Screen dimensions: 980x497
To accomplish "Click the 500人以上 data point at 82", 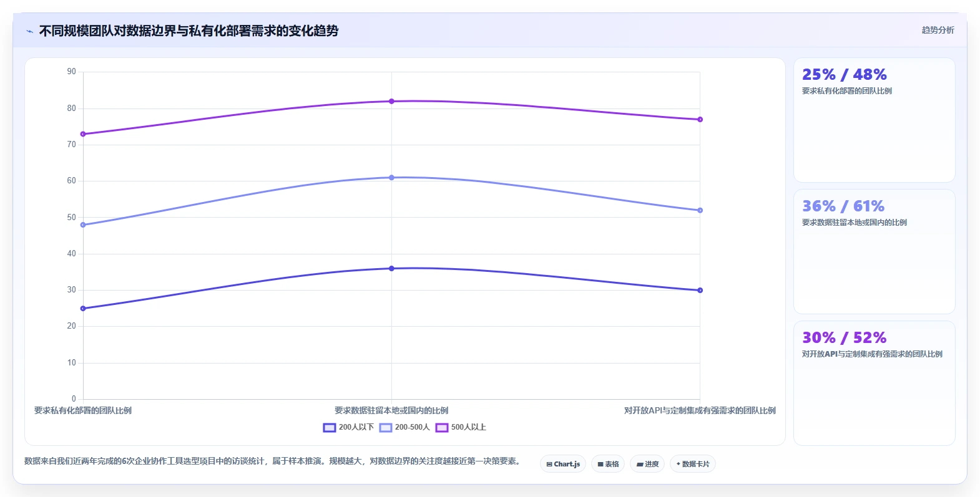I will tap(391, 101).
